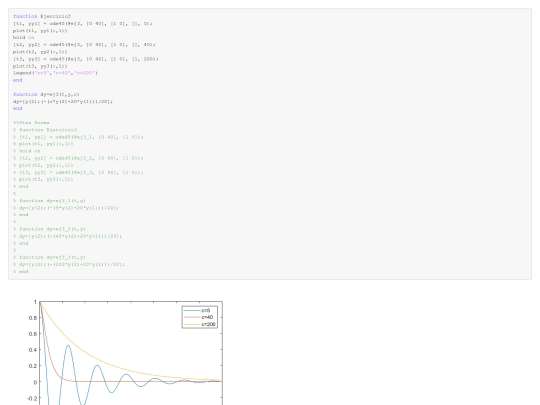Click the ode45 line ending in 40)
The width and height of the screenshot is (540, 405).
pos(84,45)
